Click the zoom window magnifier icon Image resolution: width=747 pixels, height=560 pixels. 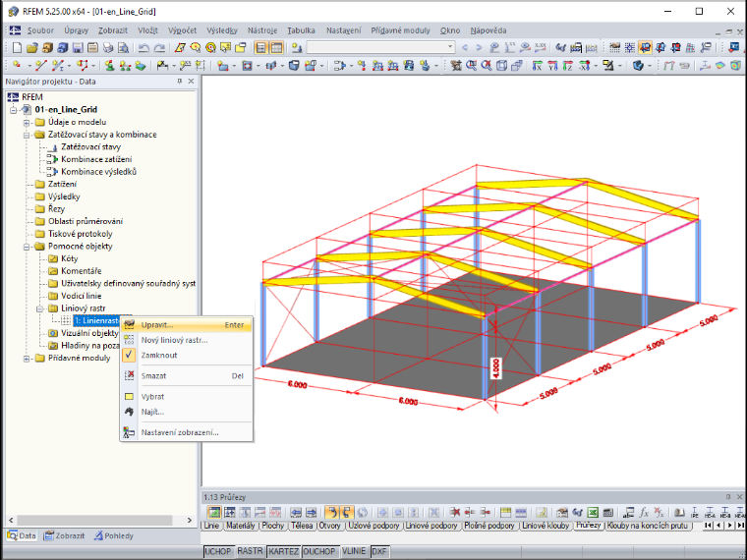click(x=471, y=65)
